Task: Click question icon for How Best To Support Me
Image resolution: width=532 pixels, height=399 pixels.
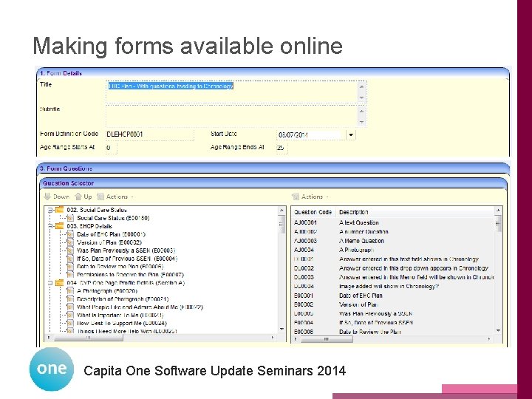Action: 70,324
